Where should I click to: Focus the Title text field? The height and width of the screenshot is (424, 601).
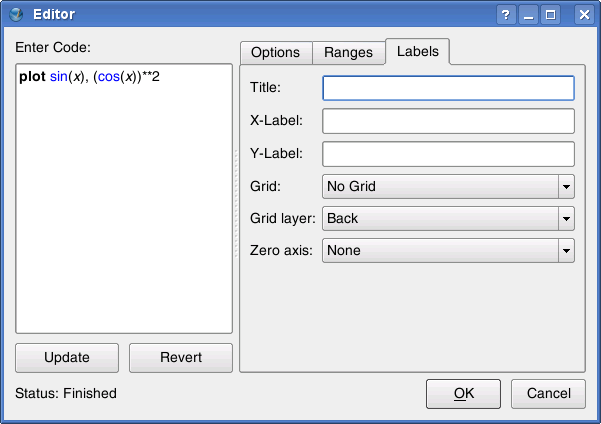pos(448,88)
